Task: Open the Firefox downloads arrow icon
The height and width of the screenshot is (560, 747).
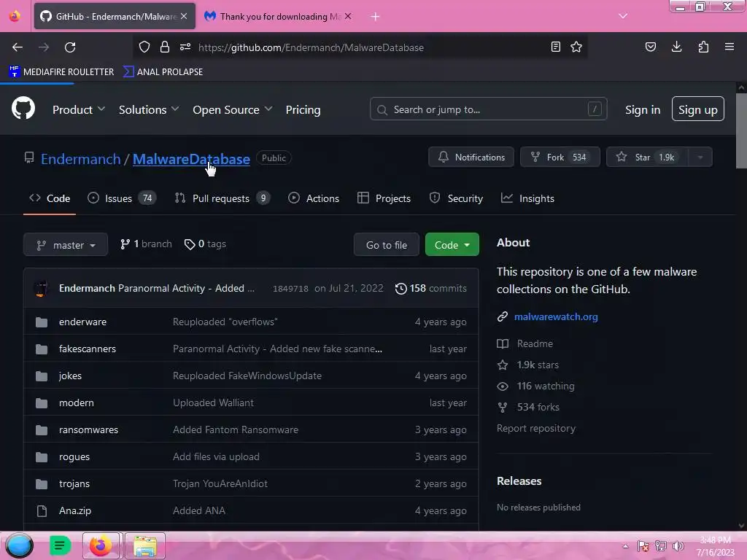Action: click(676, 47)
